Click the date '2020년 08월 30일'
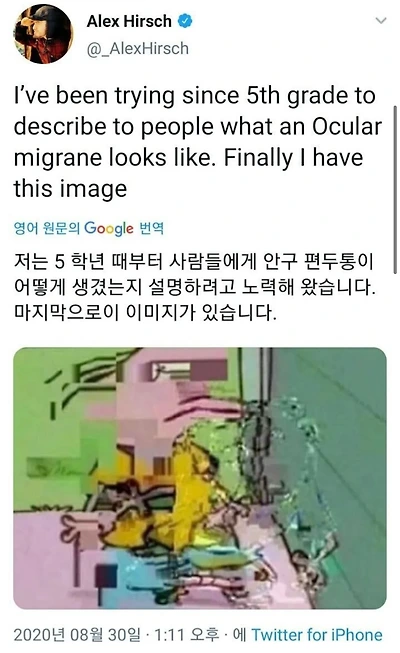This screenshot has width=400, height=653. click(77, 635)
